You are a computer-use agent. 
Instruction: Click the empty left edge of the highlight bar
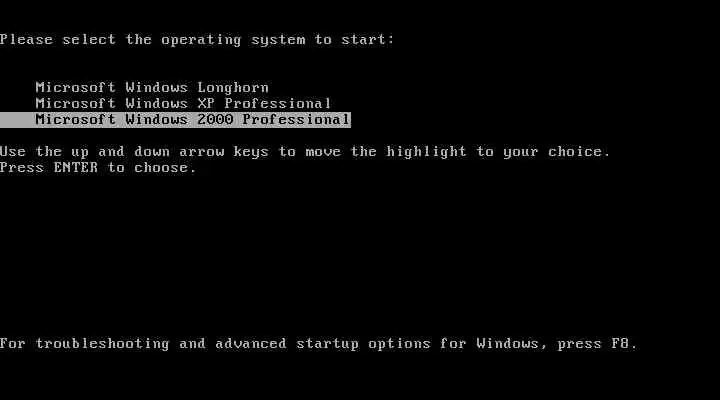pyautogui.click(x=17, y=119)
